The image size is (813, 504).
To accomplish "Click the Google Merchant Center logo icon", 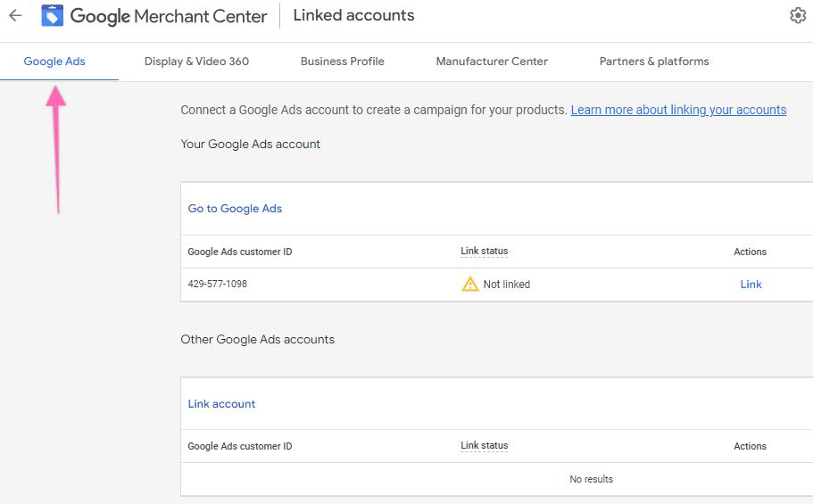I will pyautogui.click(x=53, y=16).
